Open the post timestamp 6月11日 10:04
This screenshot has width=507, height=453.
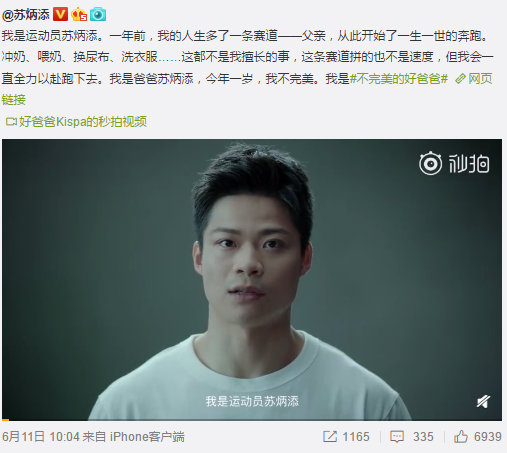coord(41,437)
